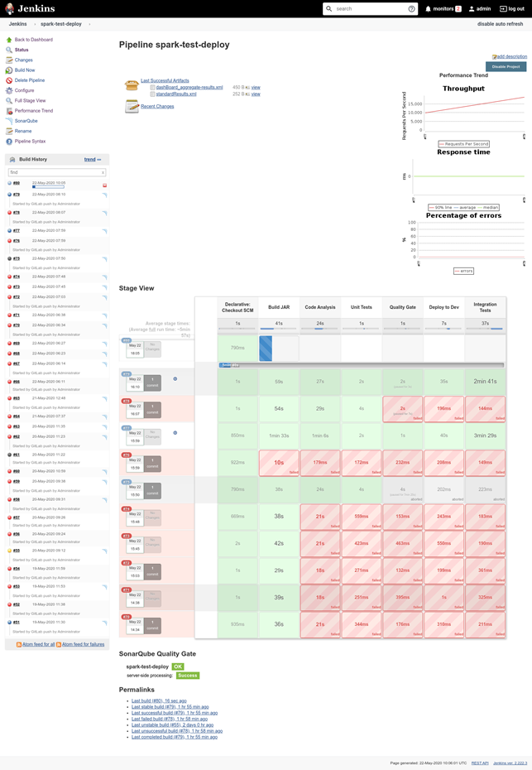Click the stage view overall progress bar for #80
The image size is (532, 770).
pos(362,365)
